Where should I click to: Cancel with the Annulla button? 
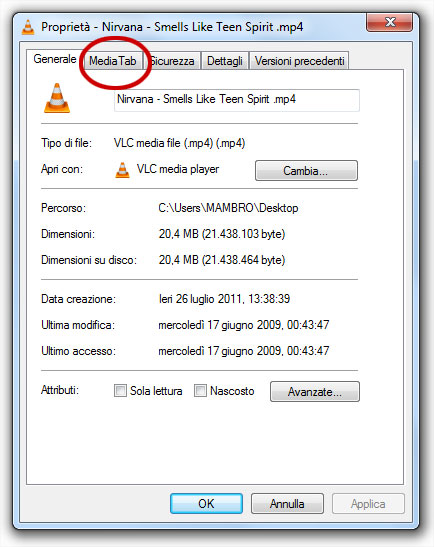point(287,503)
